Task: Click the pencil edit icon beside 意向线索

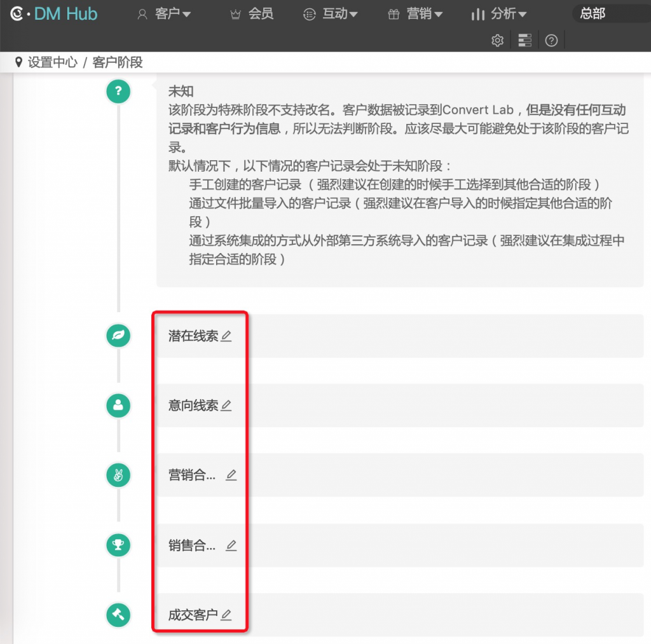Action: [226, 406]
